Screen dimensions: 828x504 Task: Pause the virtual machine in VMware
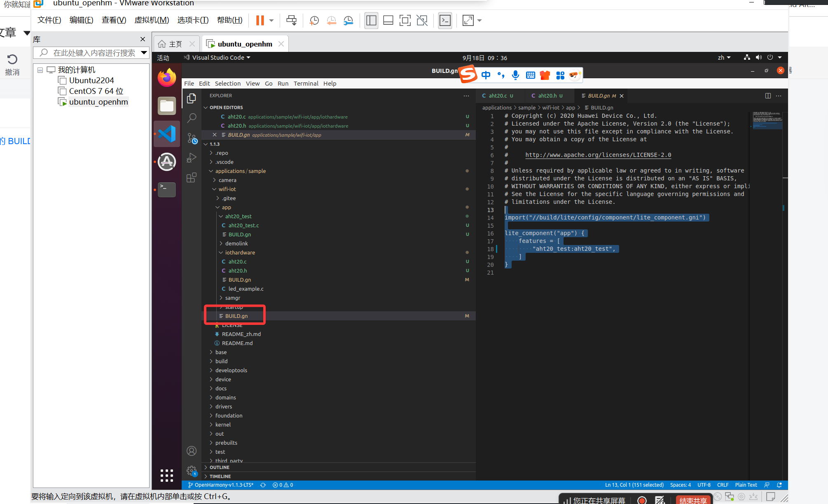(260, 20)
